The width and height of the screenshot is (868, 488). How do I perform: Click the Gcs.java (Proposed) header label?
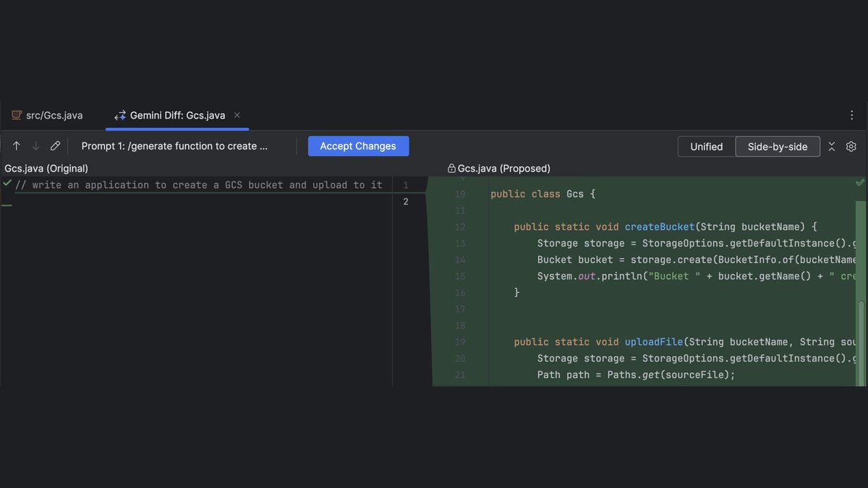504,168
